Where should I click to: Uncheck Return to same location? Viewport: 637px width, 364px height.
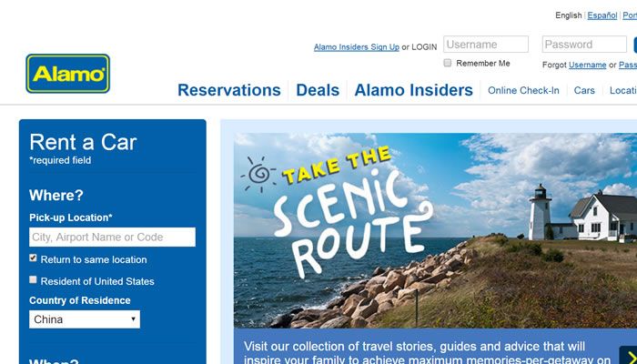click(33, 258)
